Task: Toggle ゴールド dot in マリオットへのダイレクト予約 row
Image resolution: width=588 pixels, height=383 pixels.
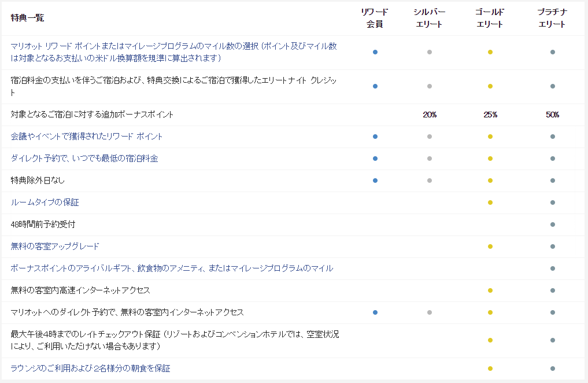Action: 490,312
